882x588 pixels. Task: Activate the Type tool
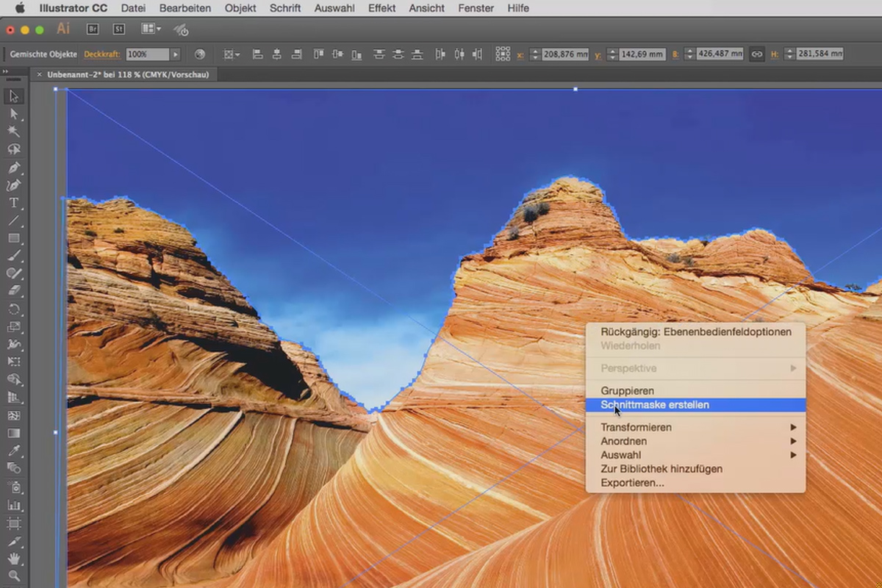tap(13, 203)
